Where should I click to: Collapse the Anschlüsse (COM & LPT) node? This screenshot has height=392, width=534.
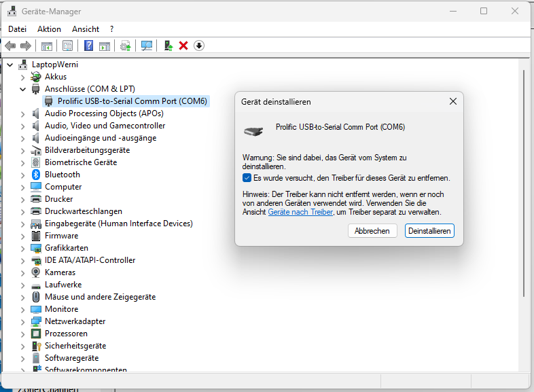click(x=23, y=89)
